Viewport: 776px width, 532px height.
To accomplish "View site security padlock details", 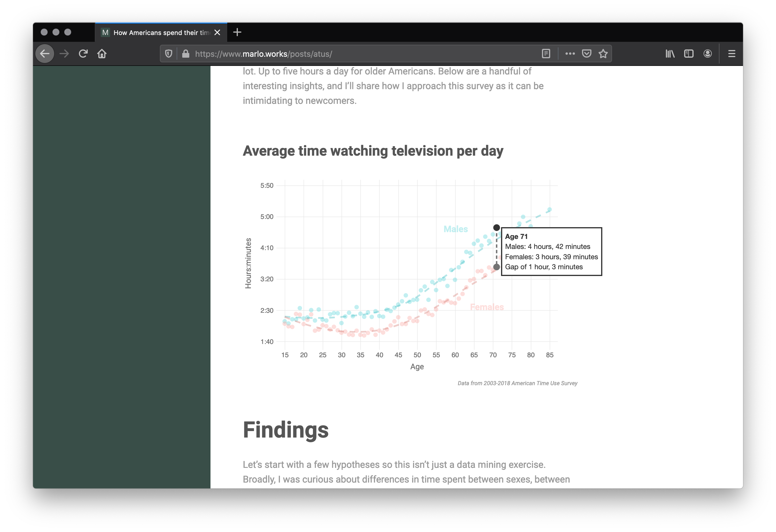I will click(186, 54).
